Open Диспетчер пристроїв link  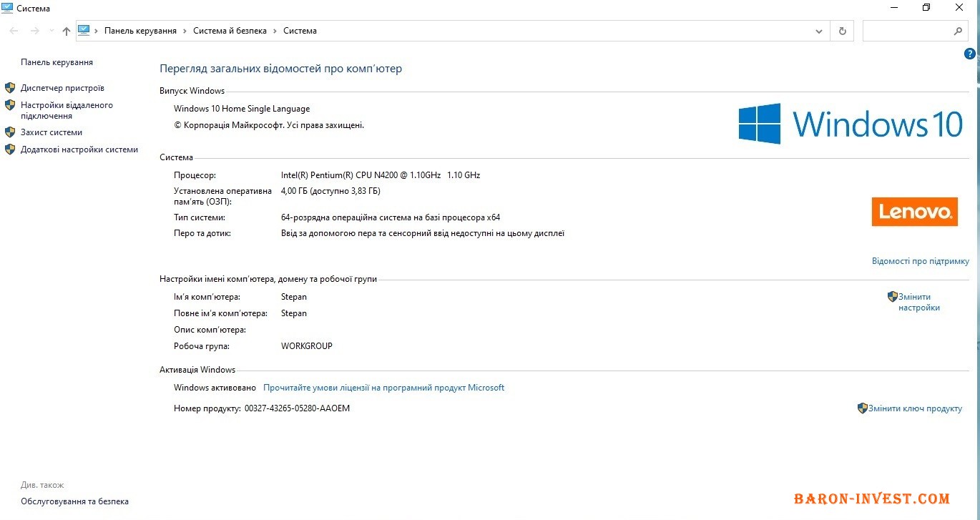[62, 88]
